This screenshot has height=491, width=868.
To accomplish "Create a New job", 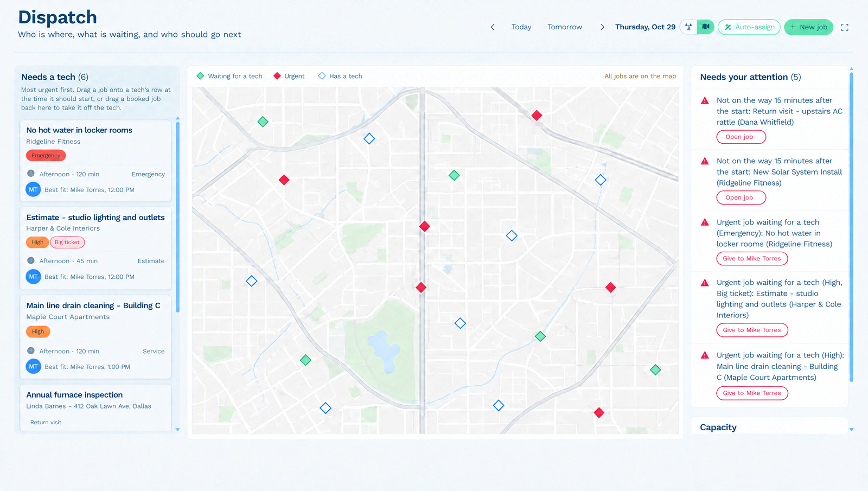I will click(808, 27).
